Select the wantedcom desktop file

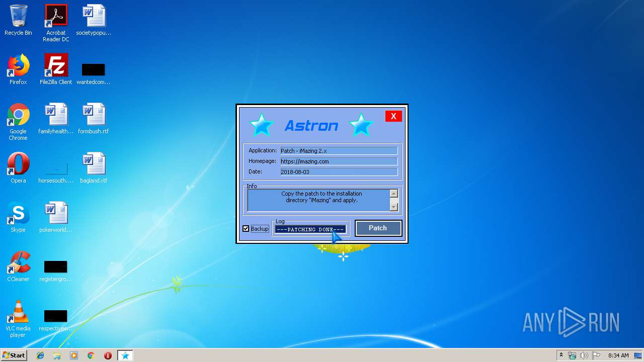94,73
